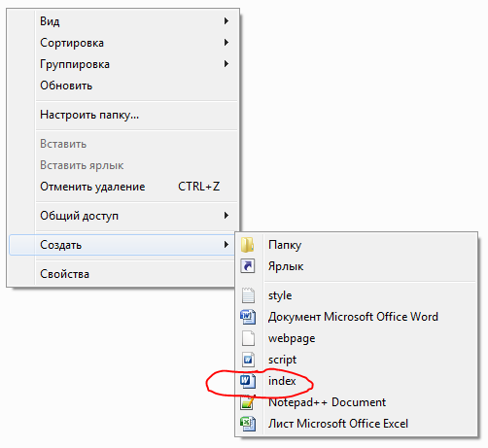Click the folder icon beside Папку
The height and width of the screenshot is (448, 488).
click(x=248, y=245)
